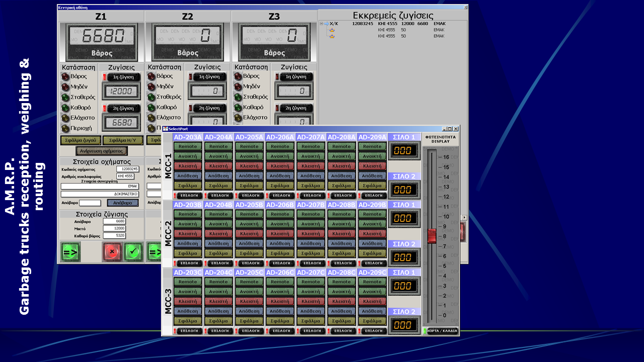The width and height of the screenshot is (644, 362).
Task: Click the blue arrow icon beside X/K
Action: coord(326,24)
